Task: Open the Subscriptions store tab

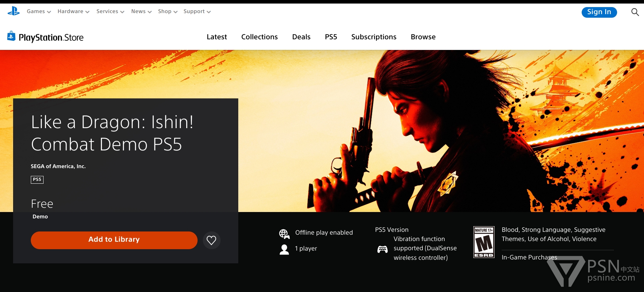Action: pyautogui.click(x=374, y=37)
